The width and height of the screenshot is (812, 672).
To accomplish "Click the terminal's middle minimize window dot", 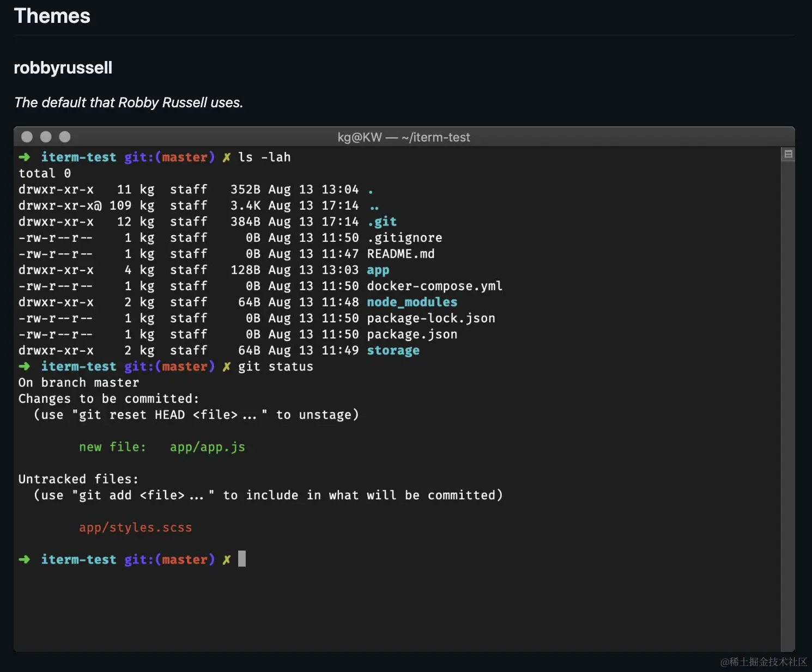I will 46,137.
